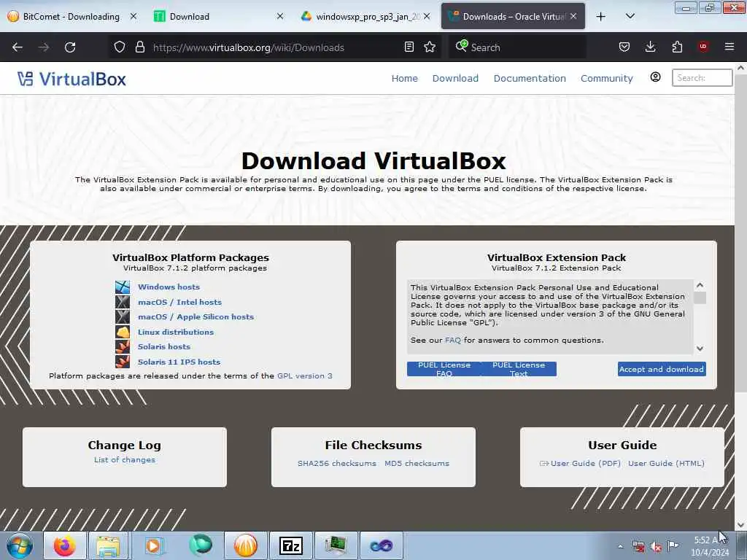
Task: Open the Firefox downloads panel
Action: click(650, 47)
